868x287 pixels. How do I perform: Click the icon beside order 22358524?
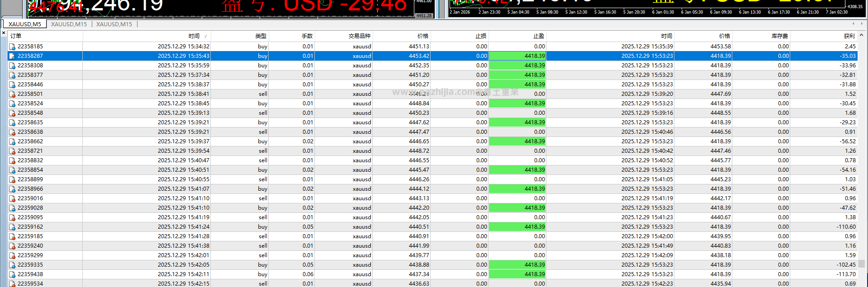12,104
